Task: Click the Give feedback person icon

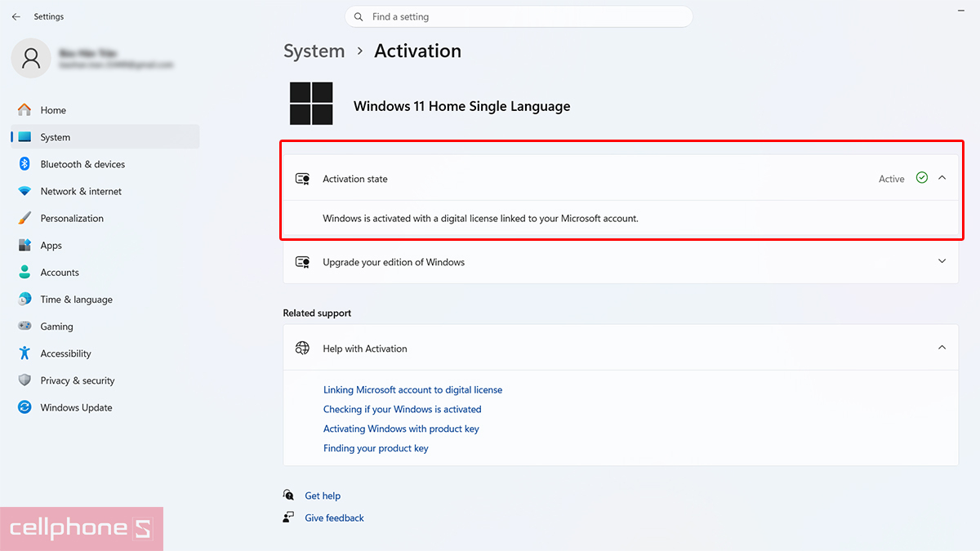Action: (288, 518)
